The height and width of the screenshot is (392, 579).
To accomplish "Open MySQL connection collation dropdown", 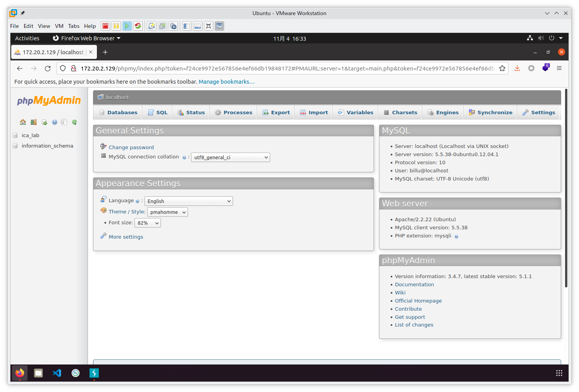I will pos(231,157).
